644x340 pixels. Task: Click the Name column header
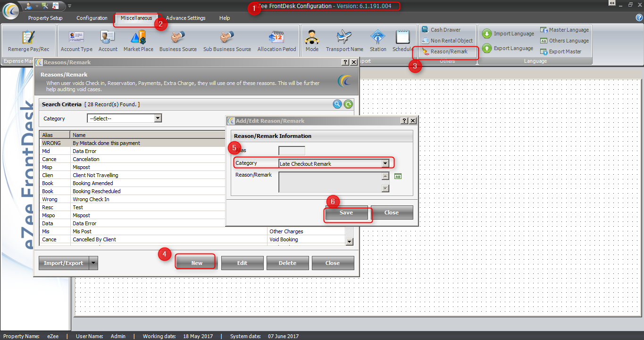point(148,135)
